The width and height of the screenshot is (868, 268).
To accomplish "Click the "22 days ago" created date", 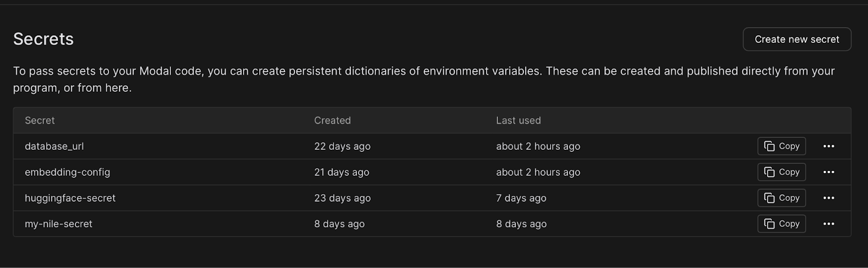I will tap(342, 146).
